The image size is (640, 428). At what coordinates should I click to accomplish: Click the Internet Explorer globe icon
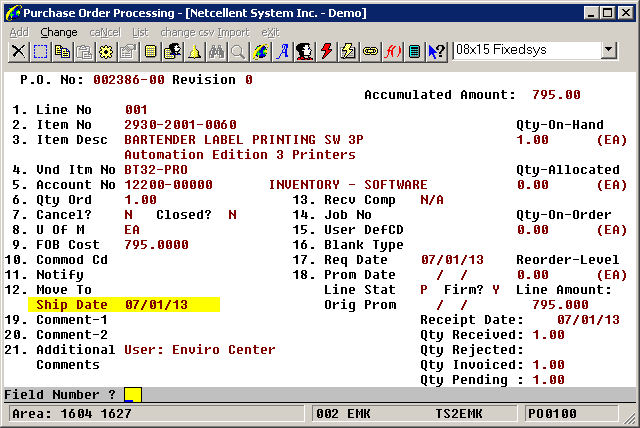pos(260,52)
